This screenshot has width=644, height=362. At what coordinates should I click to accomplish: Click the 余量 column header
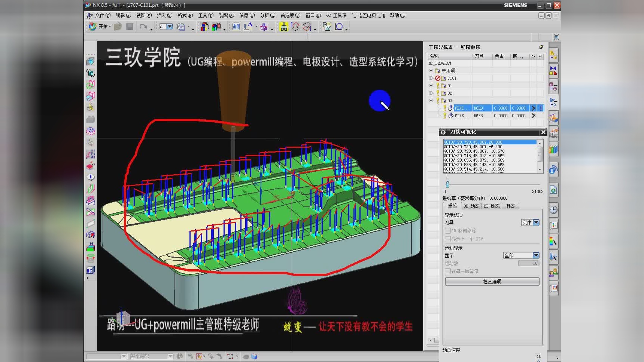tap(501, 56)
